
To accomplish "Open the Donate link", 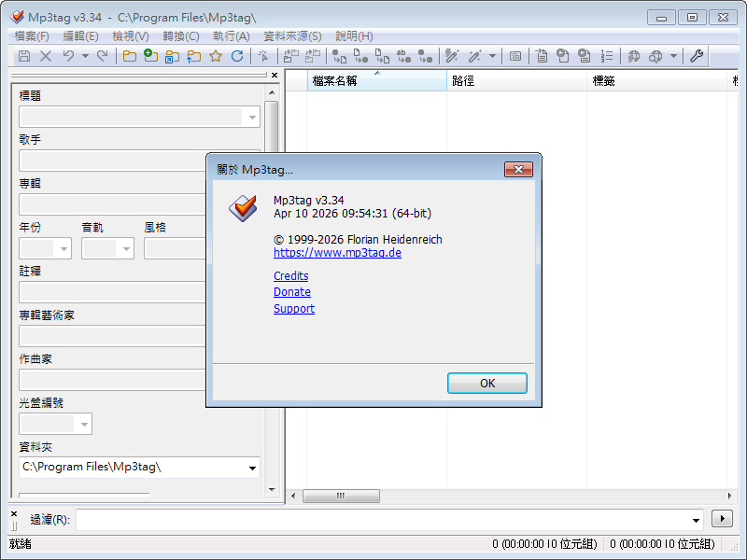I will point(292,292).
